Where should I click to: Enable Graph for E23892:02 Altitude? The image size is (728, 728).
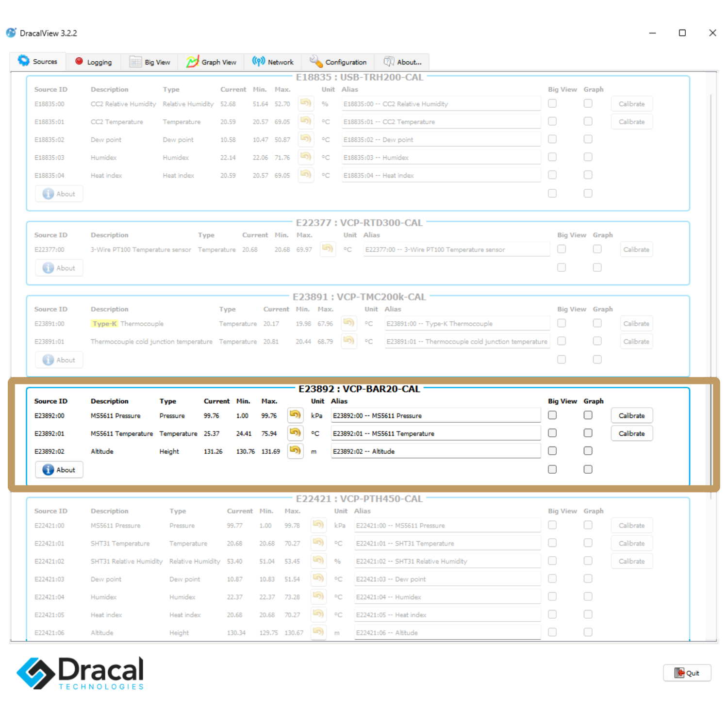click(x=588, y=451)
